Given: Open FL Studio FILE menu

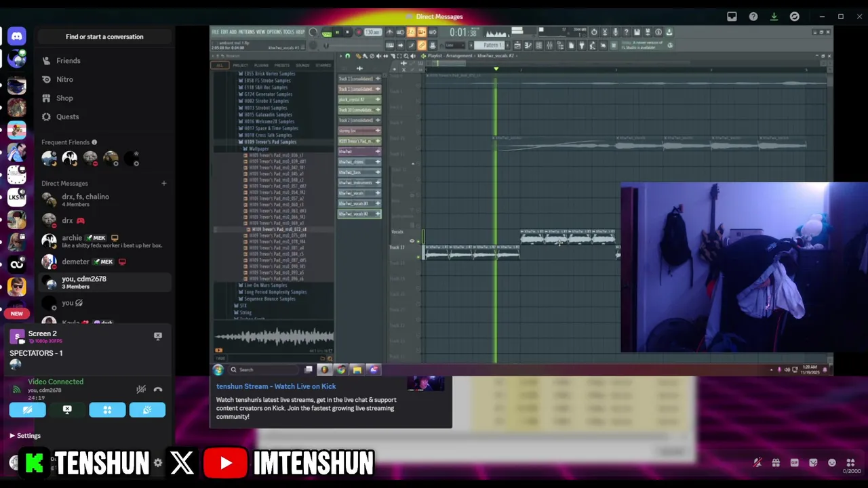Looking at the screenshot, I should pos(215,32).
